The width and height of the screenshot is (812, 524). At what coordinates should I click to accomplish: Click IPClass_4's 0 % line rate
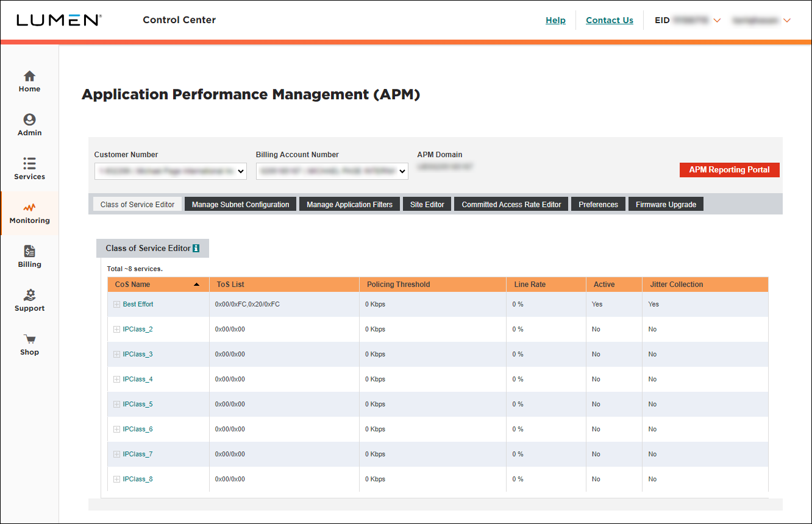pyautogui.click(x=518, y=379)
